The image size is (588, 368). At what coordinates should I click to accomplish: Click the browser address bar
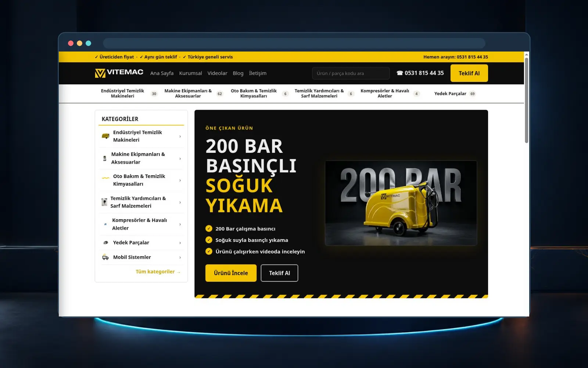pos(294,43)
